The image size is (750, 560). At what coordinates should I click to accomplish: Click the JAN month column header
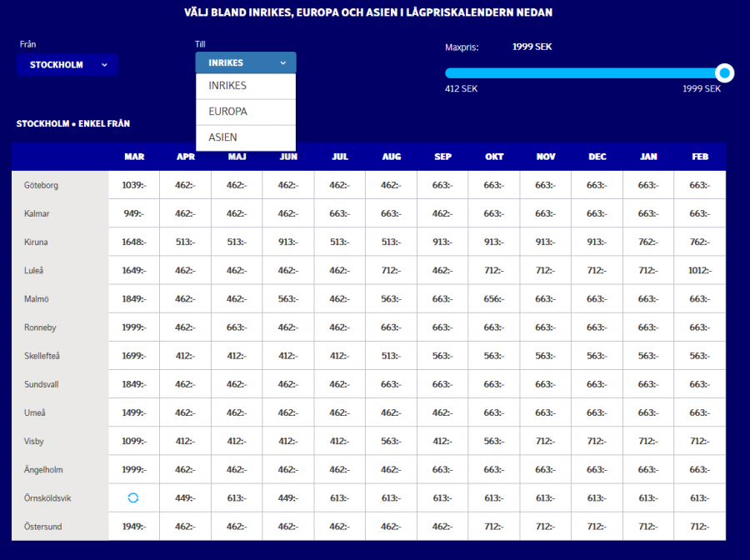coord(647,157)
